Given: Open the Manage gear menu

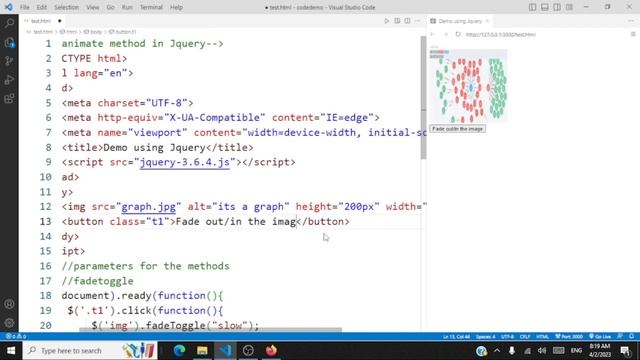Looking at the screenshot, I should click(x=9, y=323).
